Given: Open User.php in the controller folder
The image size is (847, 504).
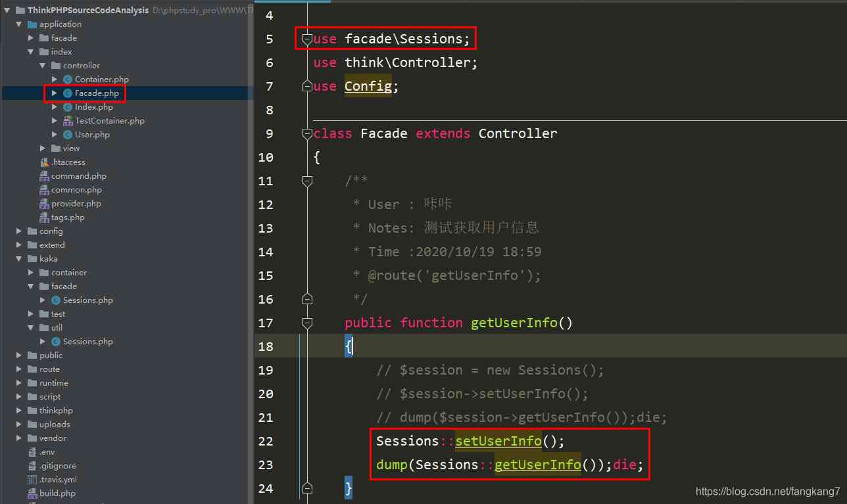Looking at the screenshot, I should coord(92,135).
